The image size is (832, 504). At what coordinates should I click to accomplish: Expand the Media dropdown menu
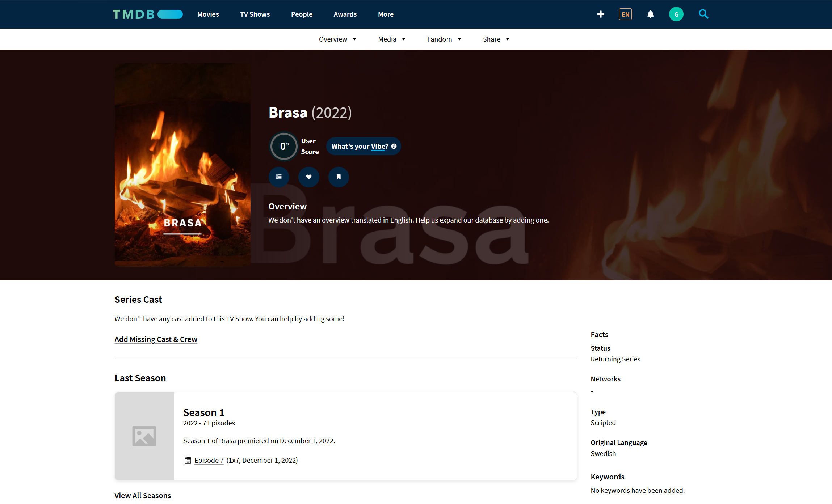(x=392, y=39)
